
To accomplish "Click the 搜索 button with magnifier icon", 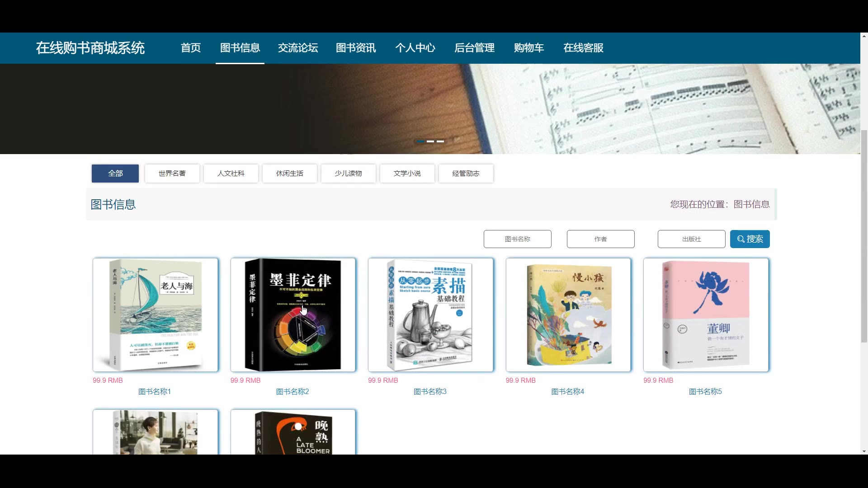I will point(750,239).
